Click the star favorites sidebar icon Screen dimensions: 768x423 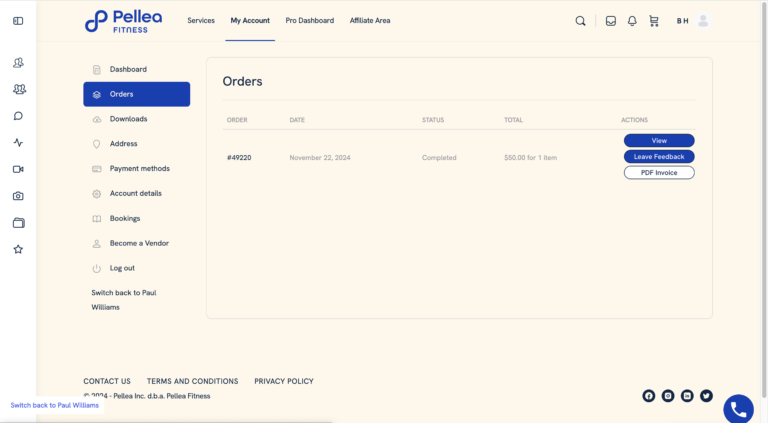[18, 249]
